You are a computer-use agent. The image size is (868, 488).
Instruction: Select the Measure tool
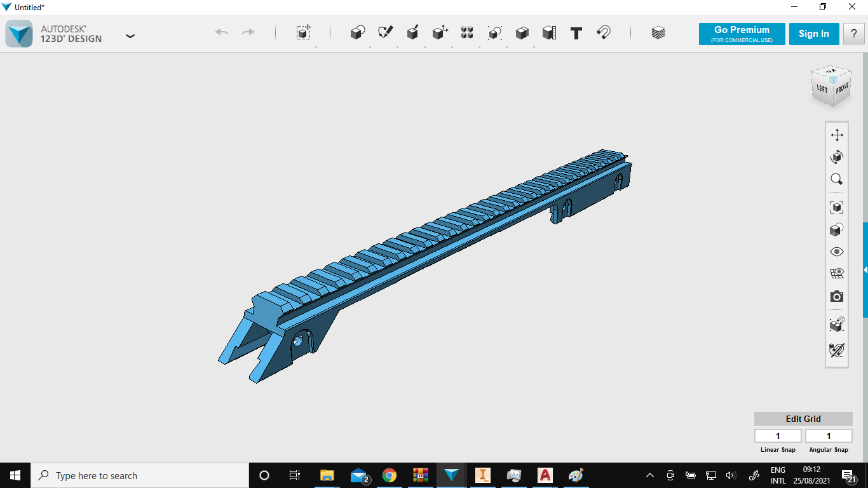(x=549, y=33)
